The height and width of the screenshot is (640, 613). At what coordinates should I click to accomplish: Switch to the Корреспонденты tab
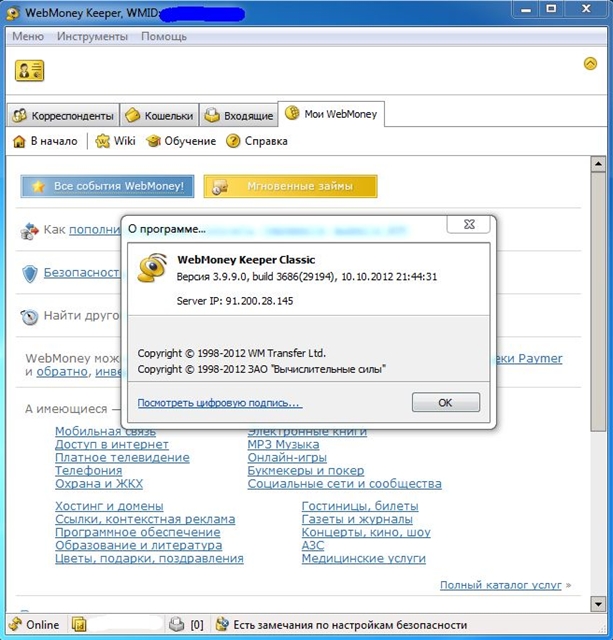(x=63, y=116)
